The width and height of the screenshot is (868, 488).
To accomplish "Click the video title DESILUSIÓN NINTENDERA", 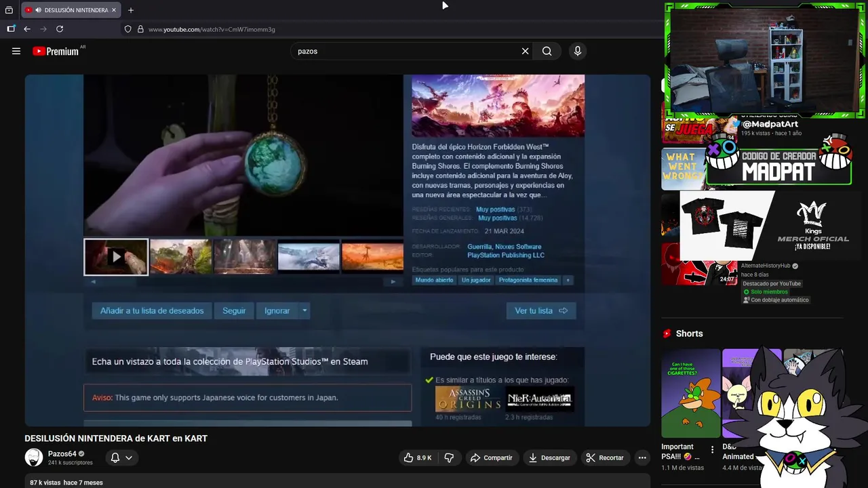I will [x=116, y=439].
